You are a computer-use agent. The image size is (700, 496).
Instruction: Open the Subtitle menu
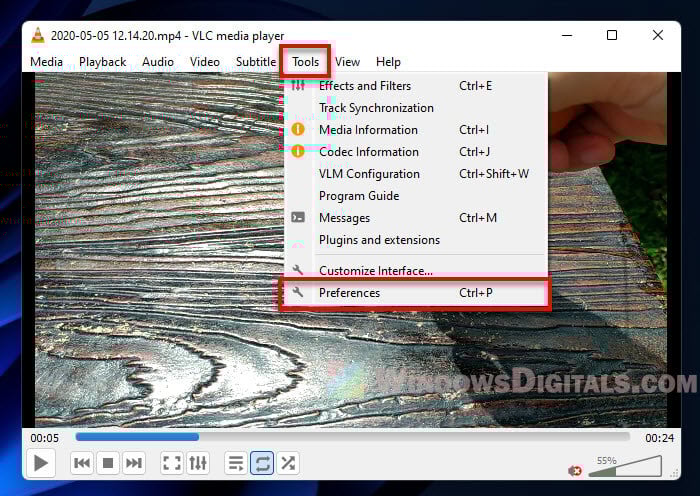tap(255, 62)
